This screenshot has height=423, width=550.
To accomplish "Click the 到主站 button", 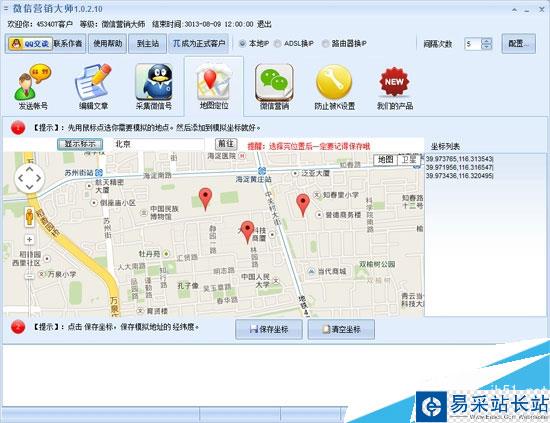I will [147, 44].
